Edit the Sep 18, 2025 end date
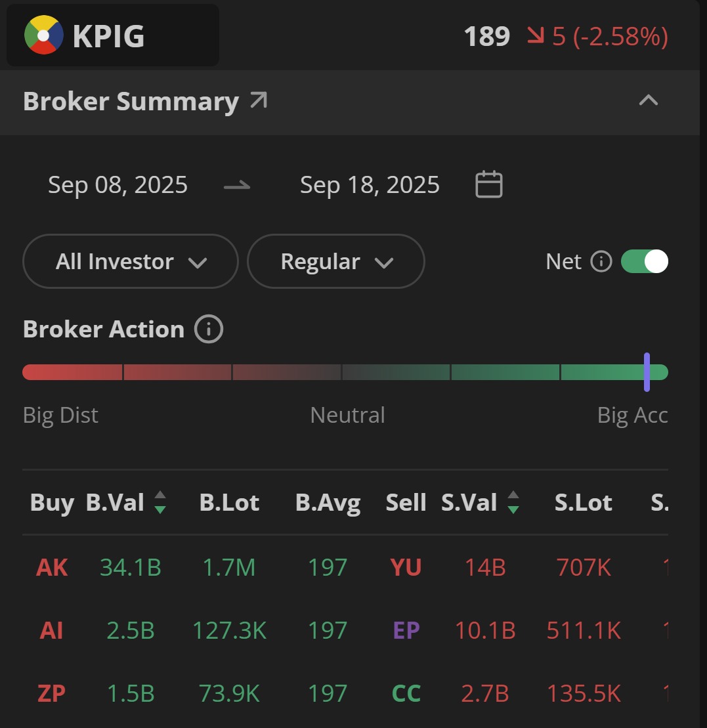Image resolution: width=707 pixels, height=728 pixels. tap(370, 184)
